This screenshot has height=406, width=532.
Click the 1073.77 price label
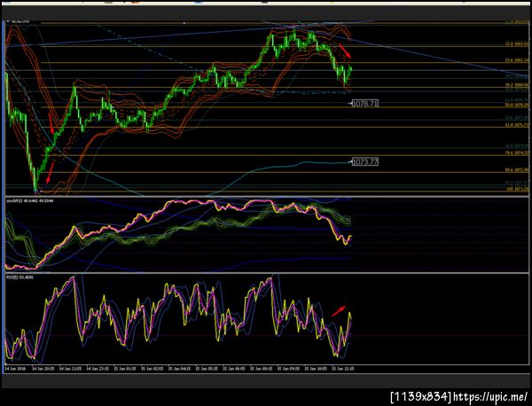coord(365,162)
